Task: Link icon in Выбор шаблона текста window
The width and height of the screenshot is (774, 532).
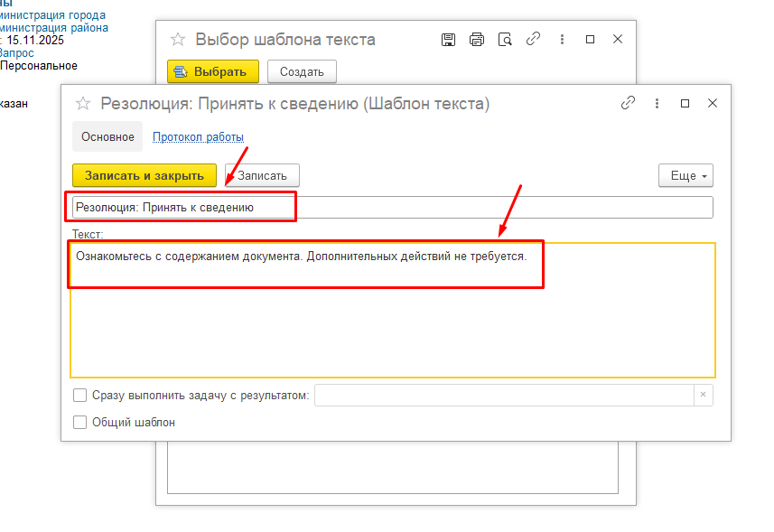Action: 533,39
